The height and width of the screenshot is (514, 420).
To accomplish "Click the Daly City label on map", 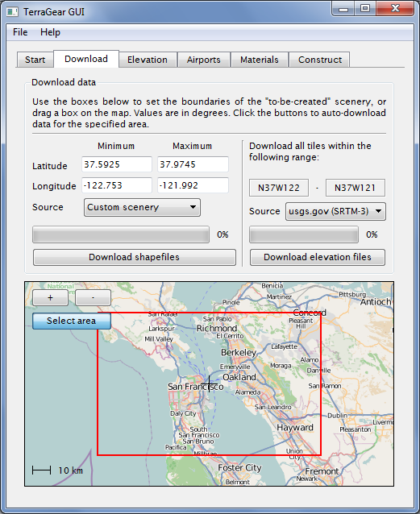I will coord(183,413).
